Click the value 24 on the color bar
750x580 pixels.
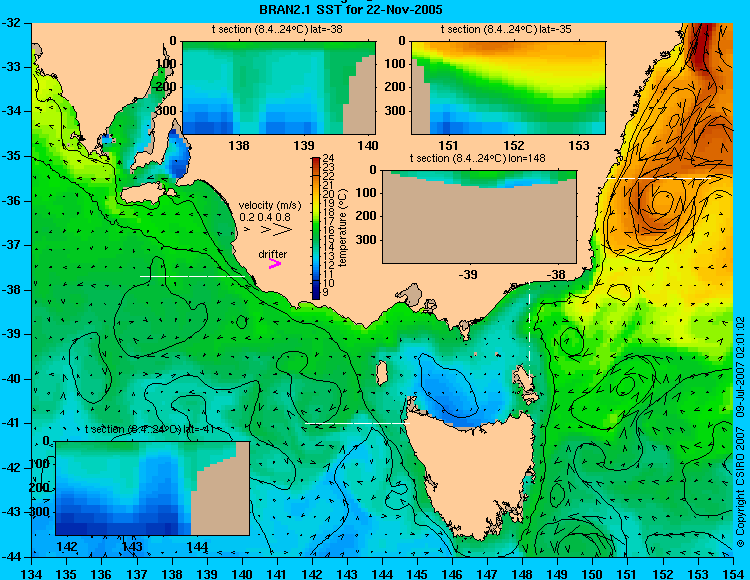(328, 158)
